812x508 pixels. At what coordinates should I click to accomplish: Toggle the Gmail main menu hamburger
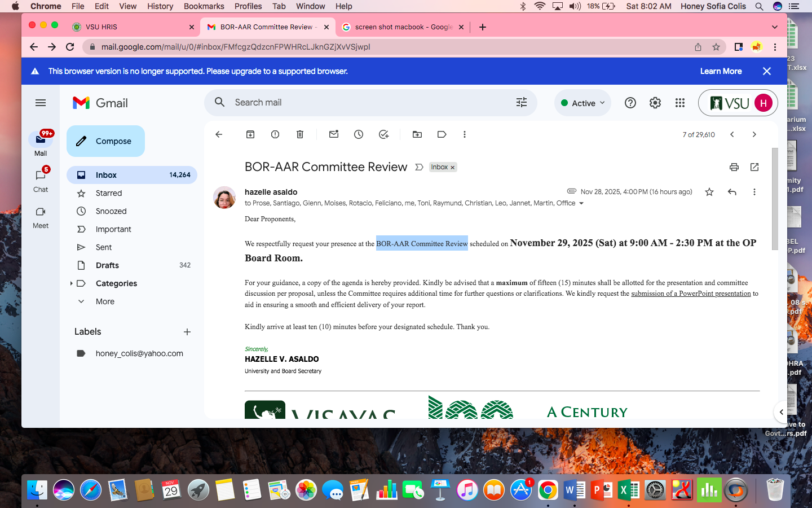[41, 103]
